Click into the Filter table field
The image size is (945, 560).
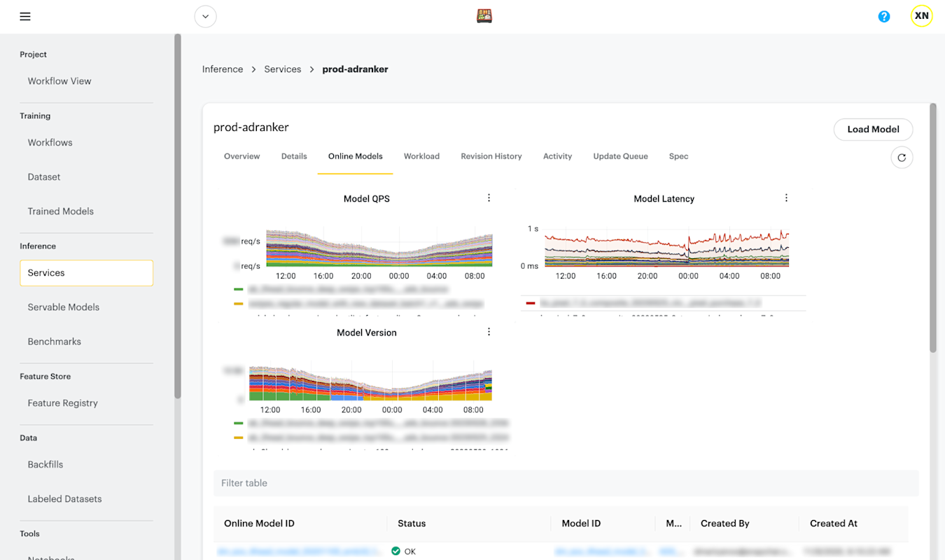coord(566,483)
